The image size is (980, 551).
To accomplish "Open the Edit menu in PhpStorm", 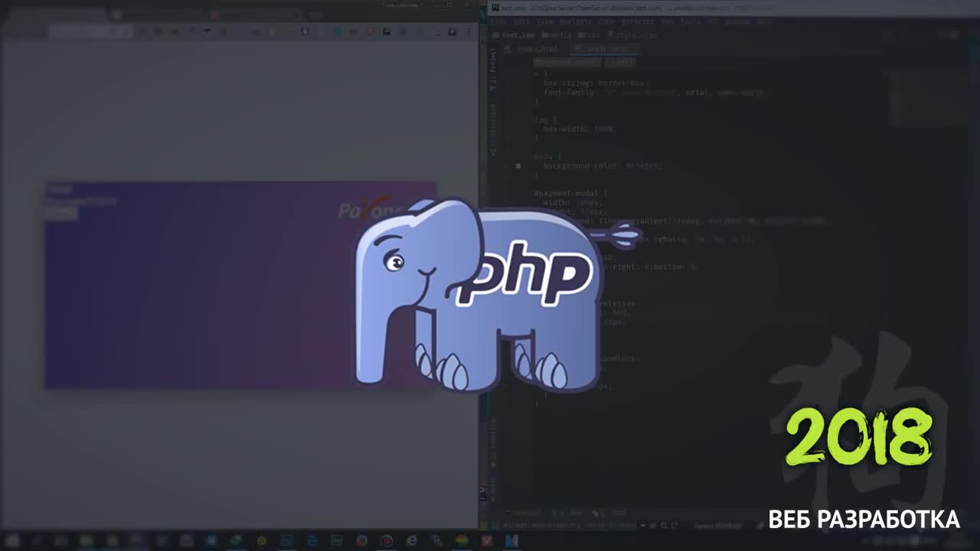I will (521, 21).
